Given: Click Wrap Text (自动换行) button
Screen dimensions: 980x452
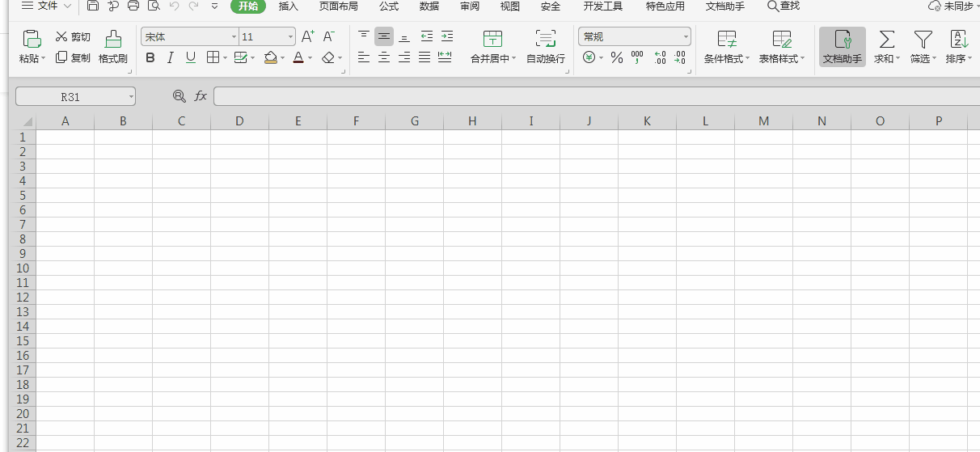Looking at the screenshot, I should click(546, 47).
